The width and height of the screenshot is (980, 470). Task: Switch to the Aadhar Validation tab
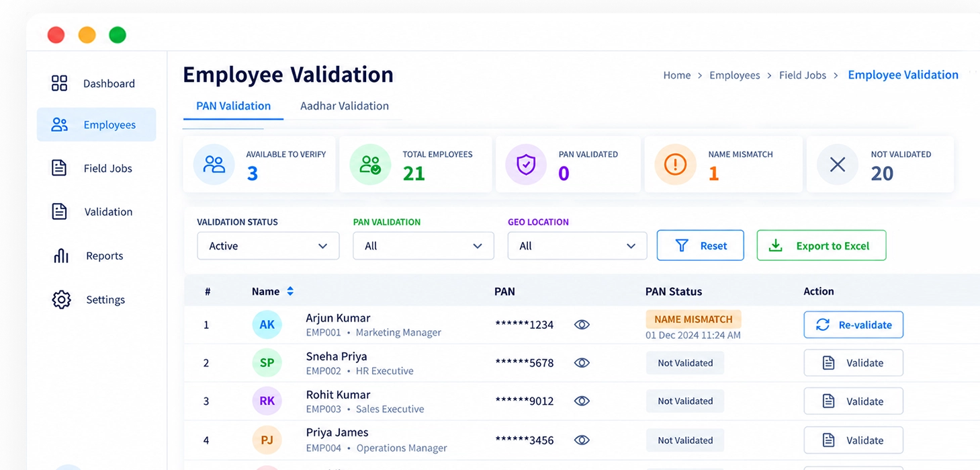point(345,106)
